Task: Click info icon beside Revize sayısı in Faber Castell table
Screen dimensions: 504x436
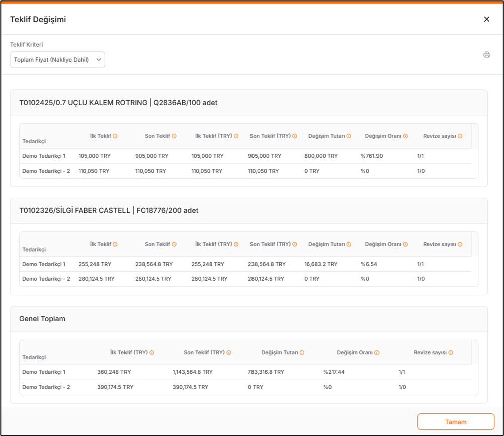Action: 460,244
